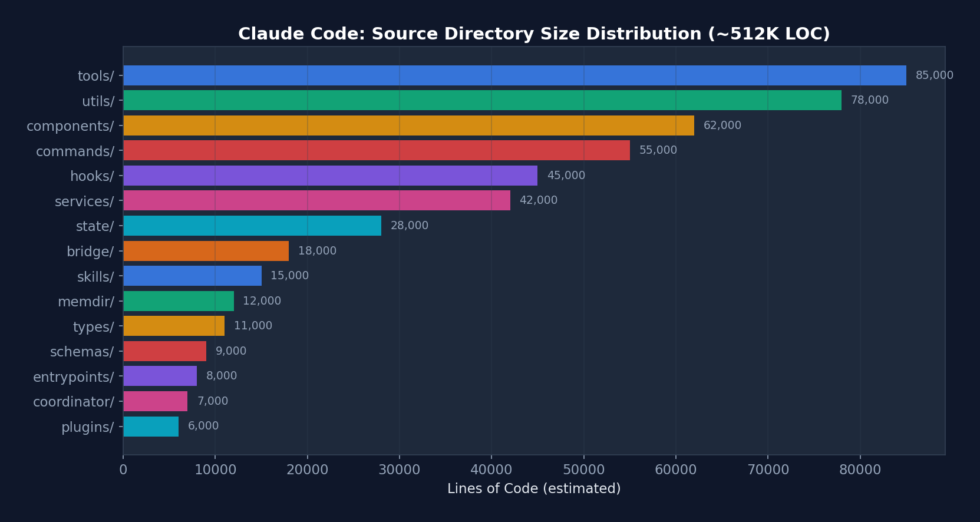Image resolution: width=980 pixels, height=522 pixels.
Task: Select the 40000 x-axis tick label
Action: [491, 470]
